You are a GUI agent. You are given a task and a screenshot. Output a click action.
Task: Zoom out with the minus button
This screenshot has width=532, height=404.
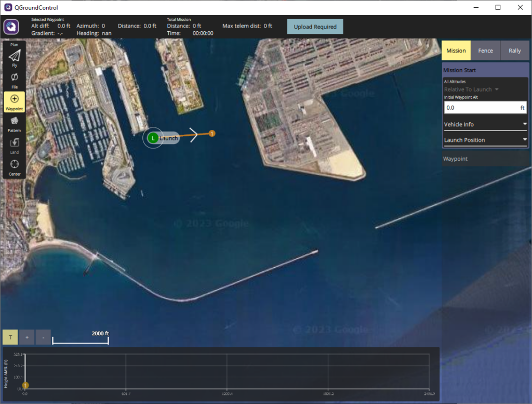[43, 337]
